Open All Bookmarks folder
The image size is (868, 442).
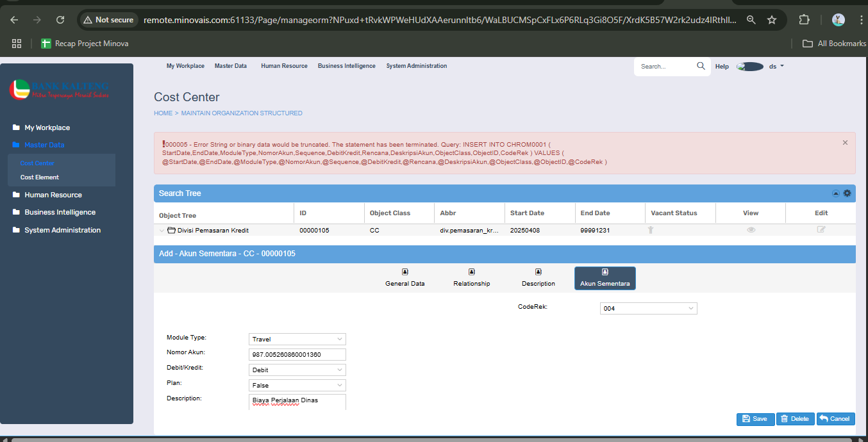coord(835,44)
